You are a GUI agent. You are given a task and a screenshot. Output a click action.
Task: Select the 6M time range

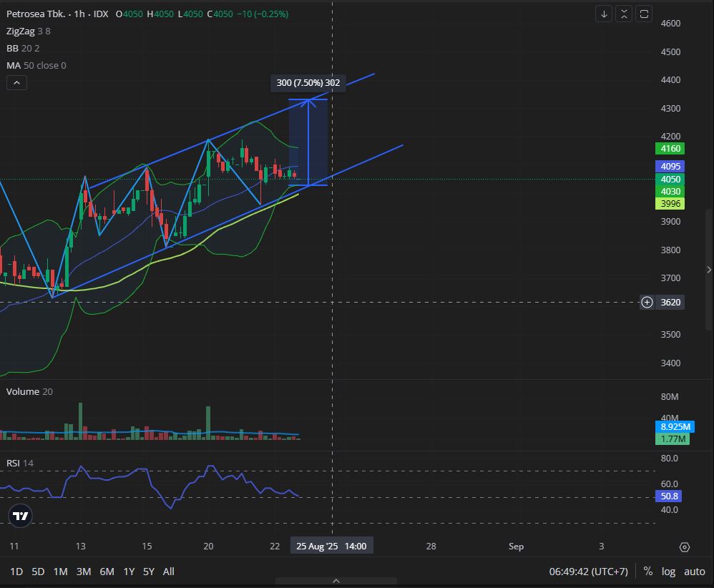tap(107, 572)
